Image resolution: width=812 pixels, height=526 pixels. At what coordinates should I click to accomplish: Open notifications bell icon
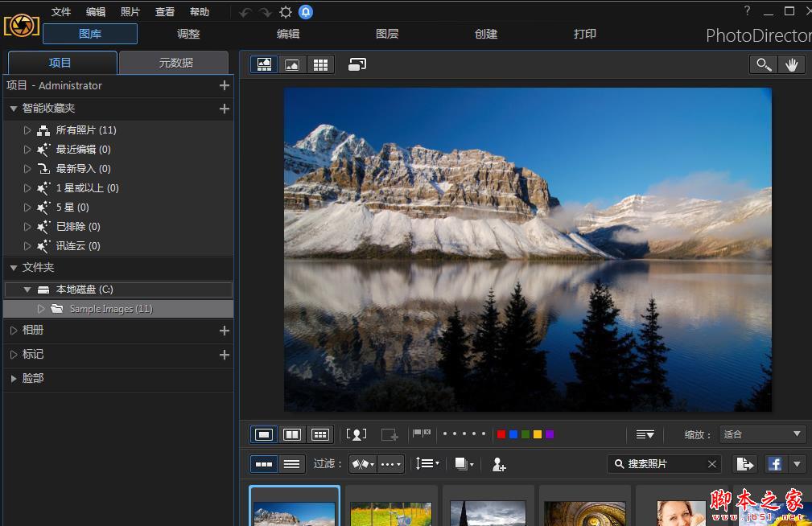[x=306, y=12]
